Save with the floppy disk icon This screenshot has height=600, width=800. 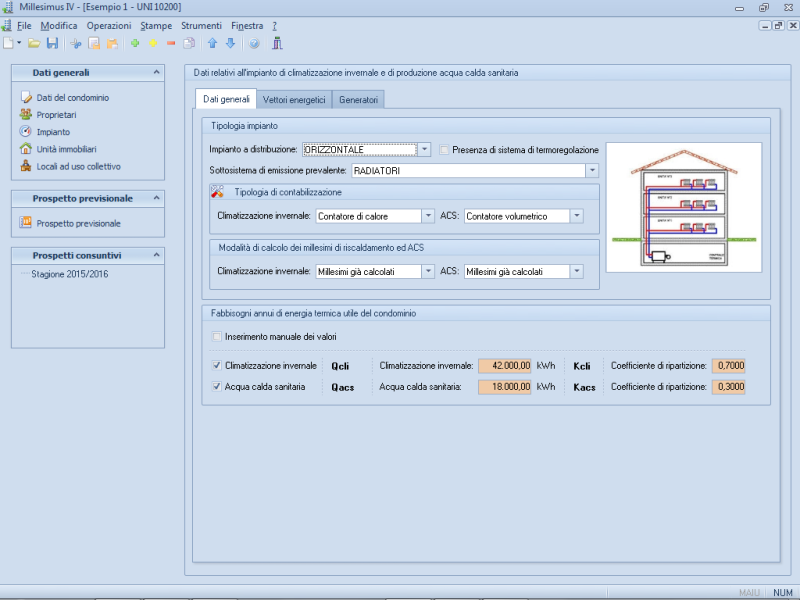(52, 43)
